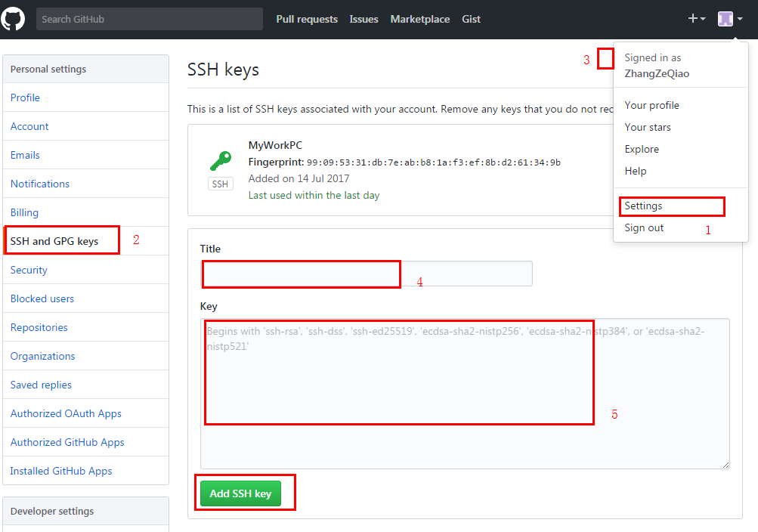This screenshot has height=532, width=758.
Task: Select Your stars from user menu
Action: click(648, 127)
